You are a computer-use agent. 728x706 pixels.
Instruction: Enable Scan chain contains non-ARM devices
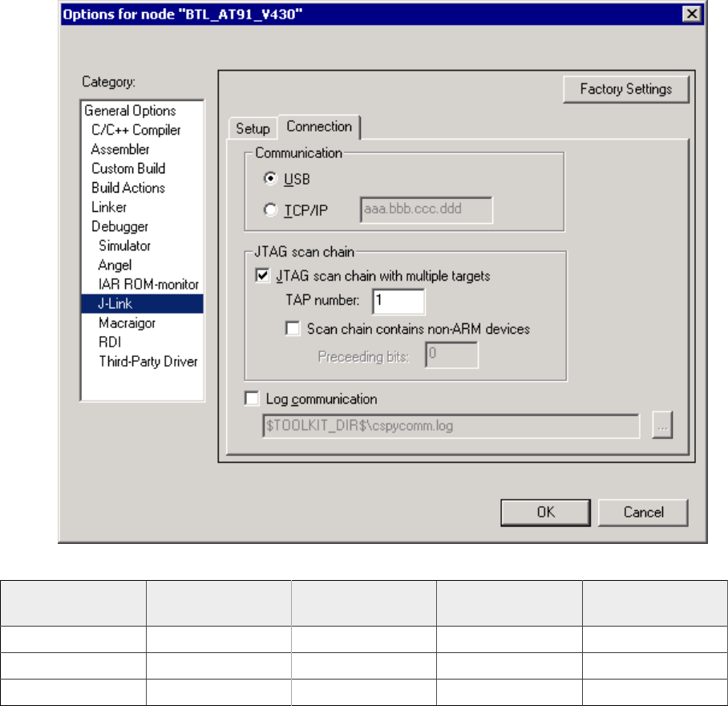293,328
